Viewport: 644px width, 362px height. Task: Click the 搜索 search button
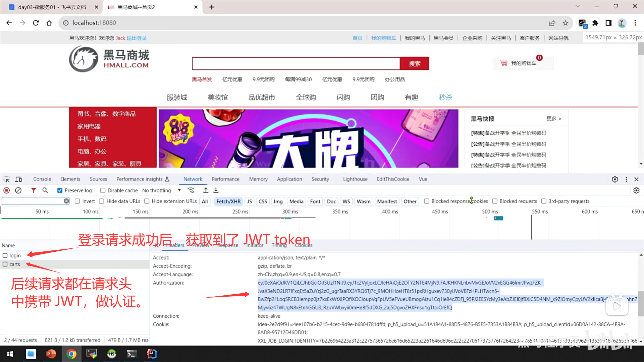(415, 63)
